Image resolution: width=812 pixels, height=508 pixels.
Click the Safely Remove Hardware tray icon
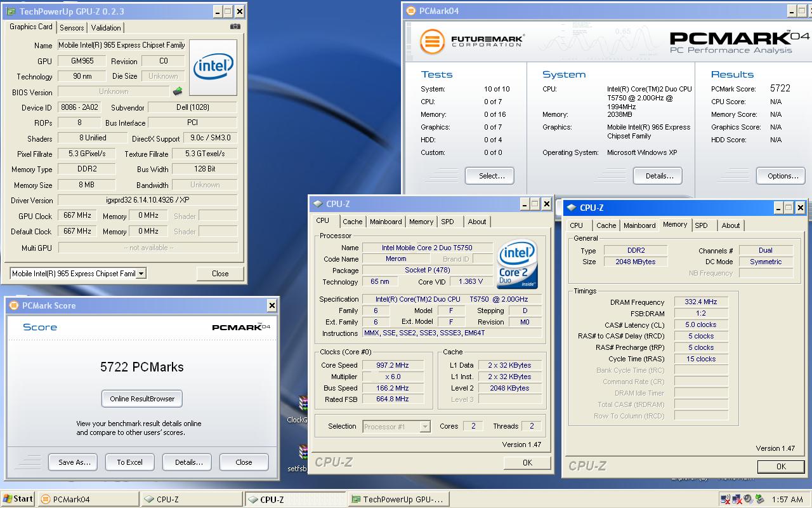758,499
